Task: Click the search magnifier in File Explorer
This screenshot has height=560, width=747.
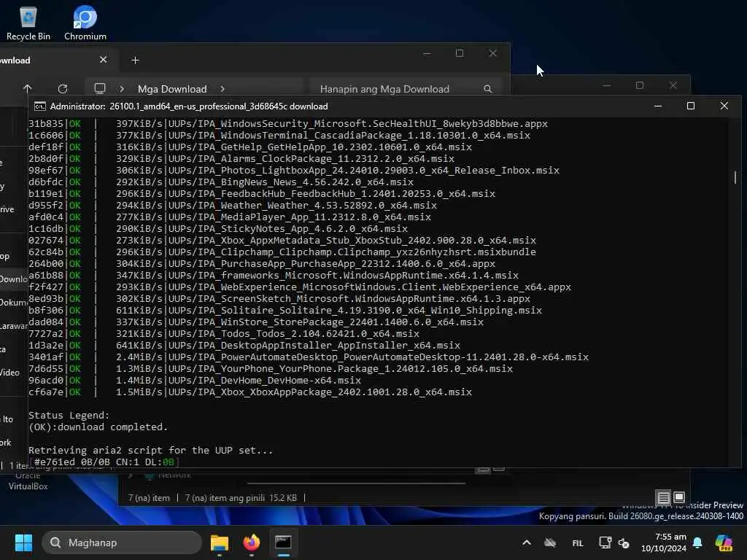Action: pyautogui.click(x=488, y=89)
